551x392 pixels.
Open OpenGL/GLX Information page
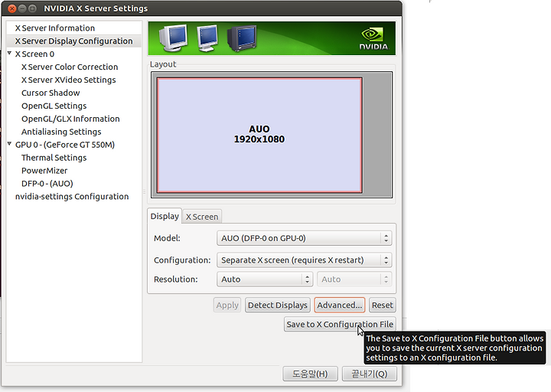70,119
